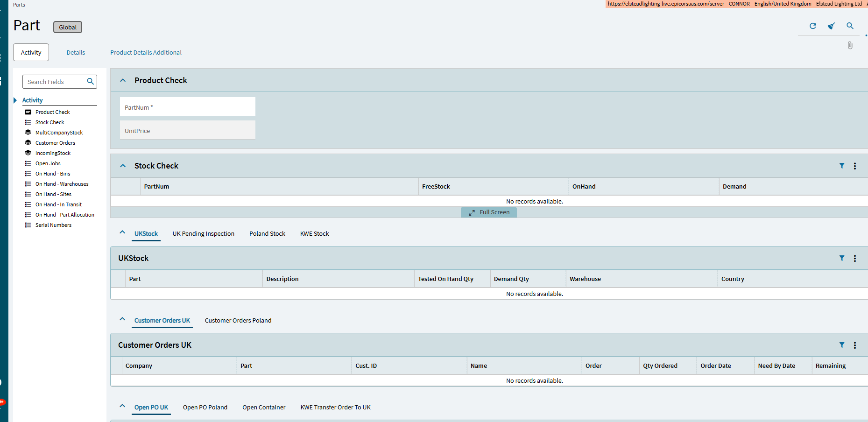Select the clear form (brush) icon
The image size is (868, 422).
click(x=831, y=26)
